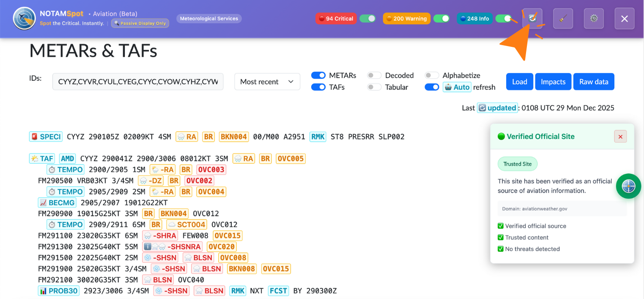Viewport: 644px width, 299px height.
Task: Click the PROB30 bar-chart badge at the bottom
Action: pos(59,290)
